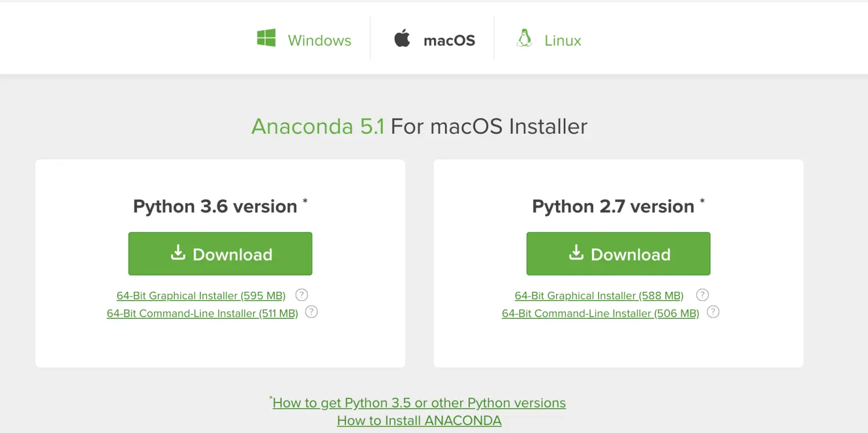Open 64-Bit Graphical Installer (588 MB) link
Viewport: 868px width, 433px height.
(x=599, y=296)
